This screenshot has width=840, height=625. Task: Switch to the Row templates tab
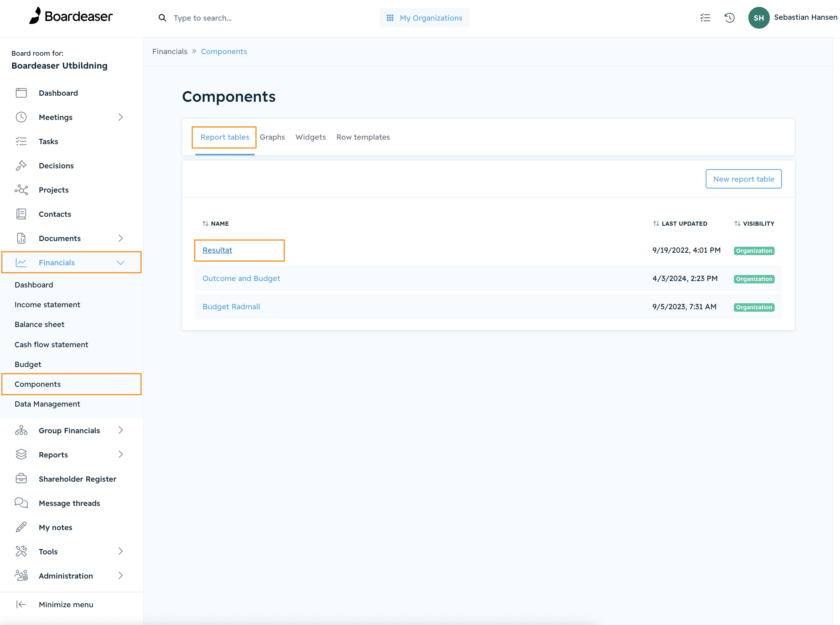(363, 137)
